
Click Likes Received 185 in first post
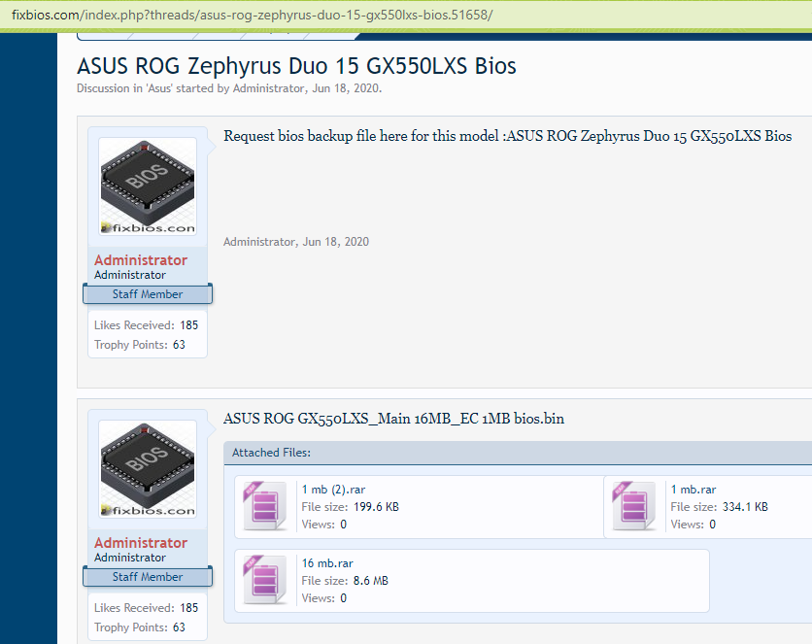coord(146,325)
